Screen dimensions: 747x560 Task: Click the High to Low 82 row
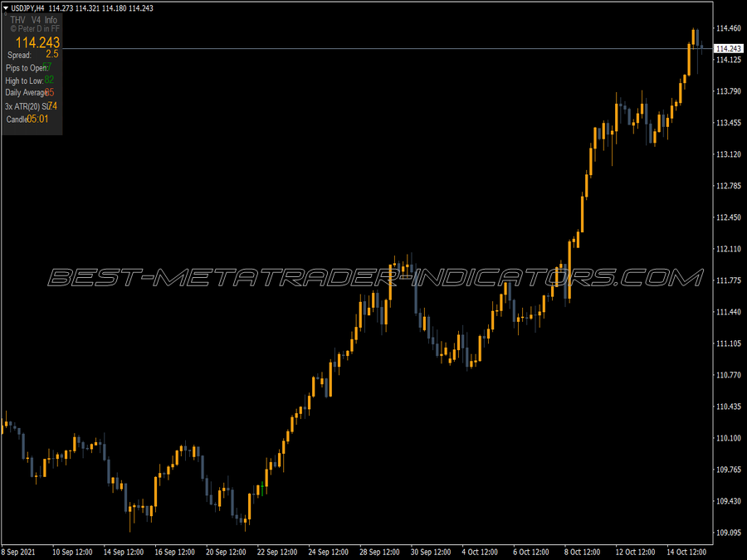coord(30,80)
